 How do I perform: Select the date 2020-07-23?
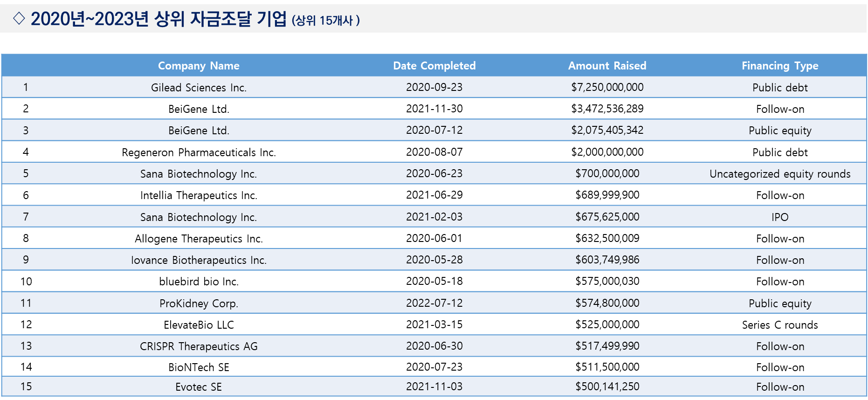click(x=434, y=367)
